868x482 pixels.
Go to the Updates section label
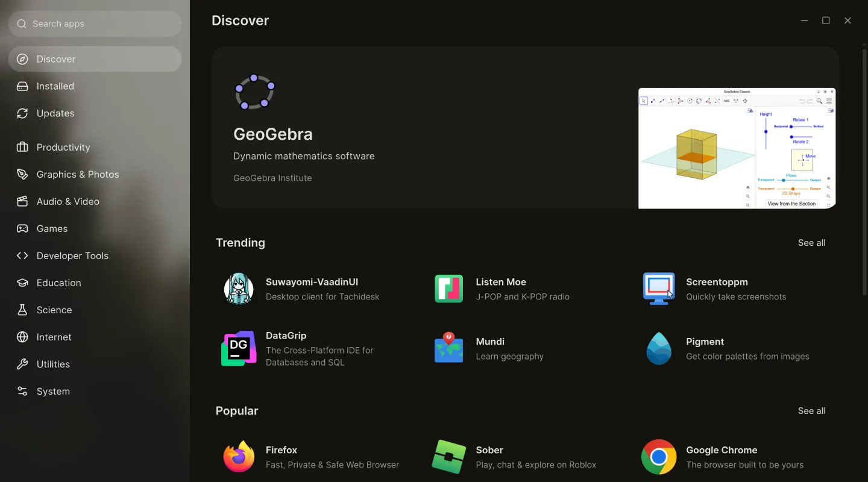[55, 113]
